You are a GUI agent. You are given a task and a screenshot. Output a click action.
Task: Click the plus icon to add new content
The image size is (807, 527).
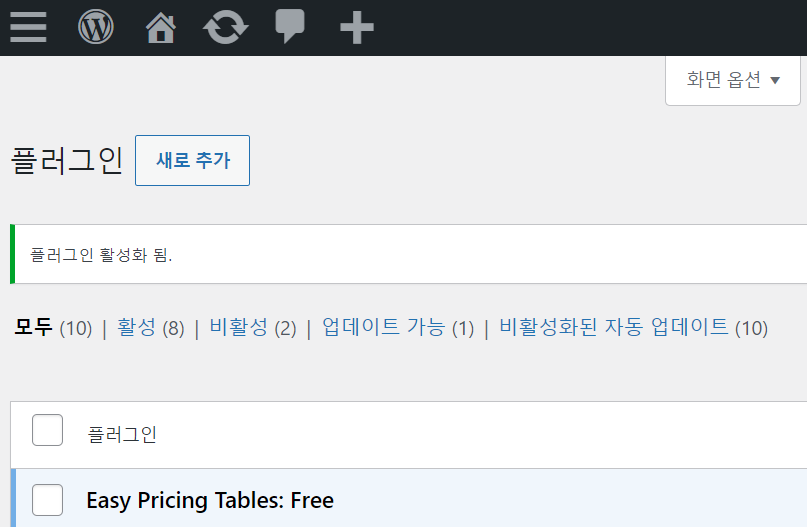coord(357,27)
